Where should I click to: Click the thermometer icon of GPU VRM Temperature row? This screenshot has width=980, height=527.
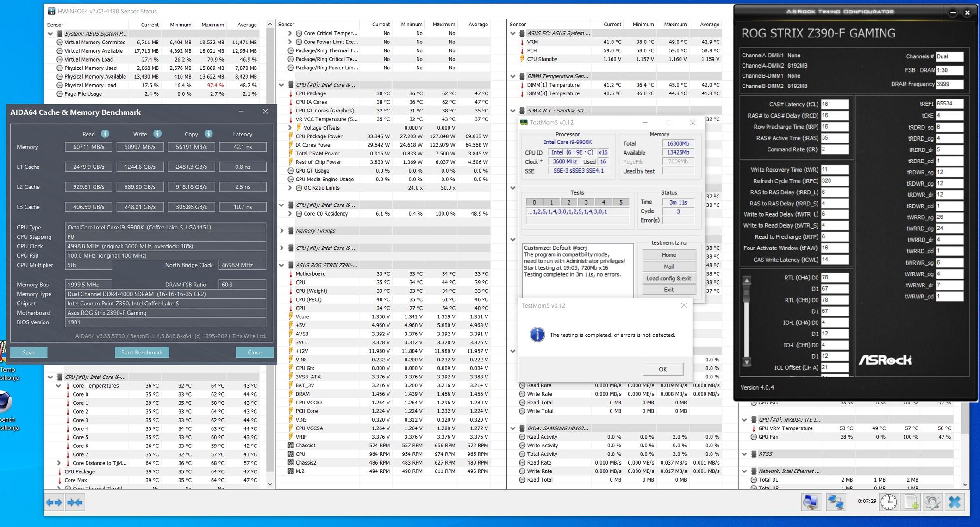754,428
